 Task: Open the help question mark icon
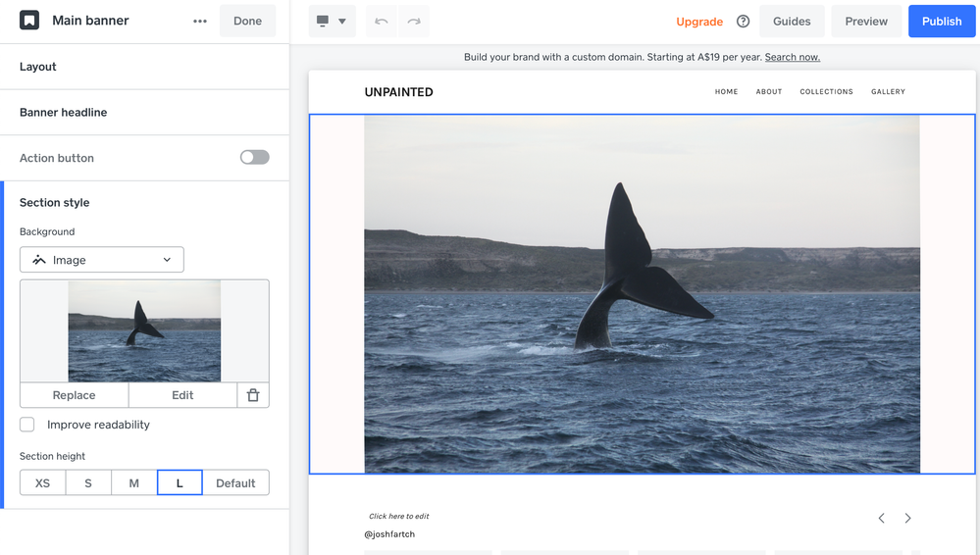743,21
